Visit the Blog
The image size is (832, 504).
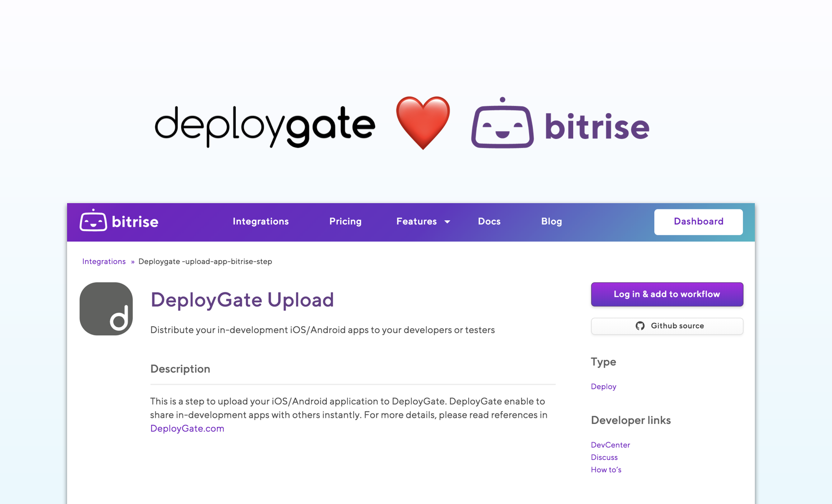coord(552,221)
